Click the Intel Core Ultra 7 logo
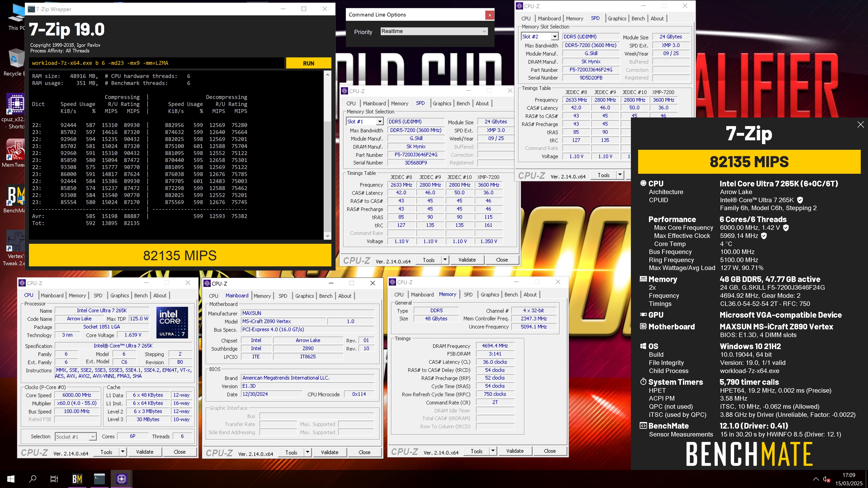 pyautogui.click(x=172, y=322)
